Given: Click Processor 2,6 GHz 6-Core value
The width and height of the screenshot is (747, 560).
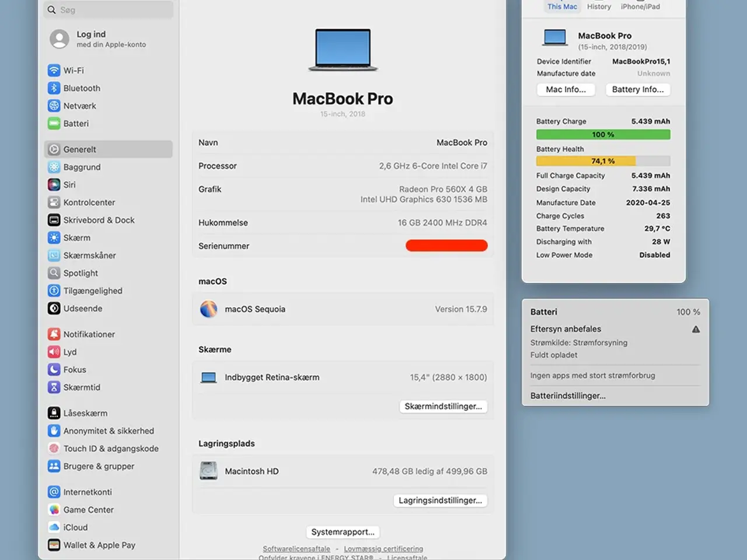Looking at the screenshot, I should pyautogui.click(x=433, y=166).
